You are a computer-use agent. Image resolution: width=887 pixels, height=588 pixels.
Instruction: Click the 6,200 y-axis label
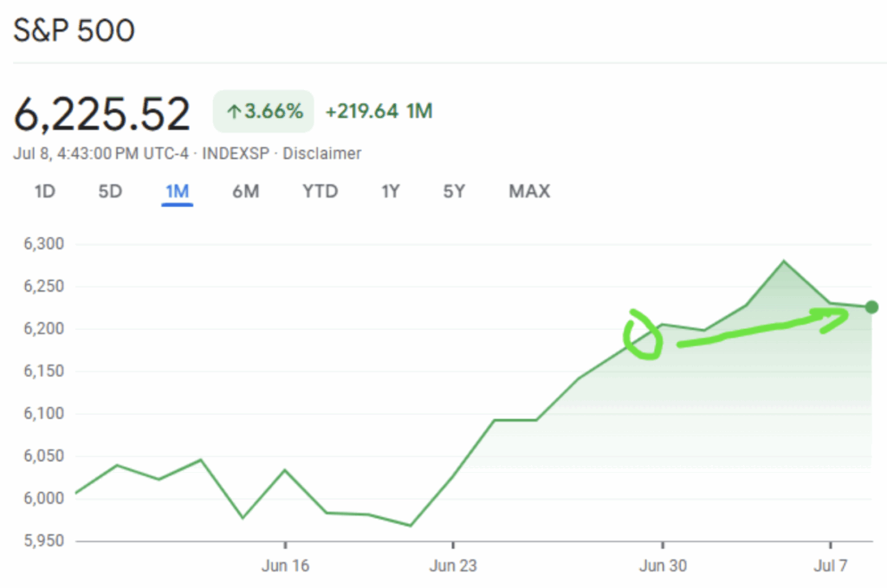click(x=43, y=329)
